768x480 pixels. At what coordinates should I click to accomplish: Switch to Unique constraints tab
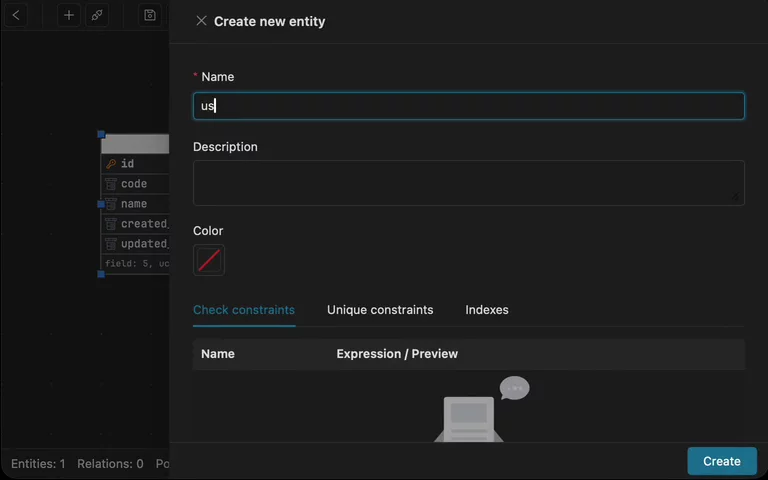(x=380, y=310)
